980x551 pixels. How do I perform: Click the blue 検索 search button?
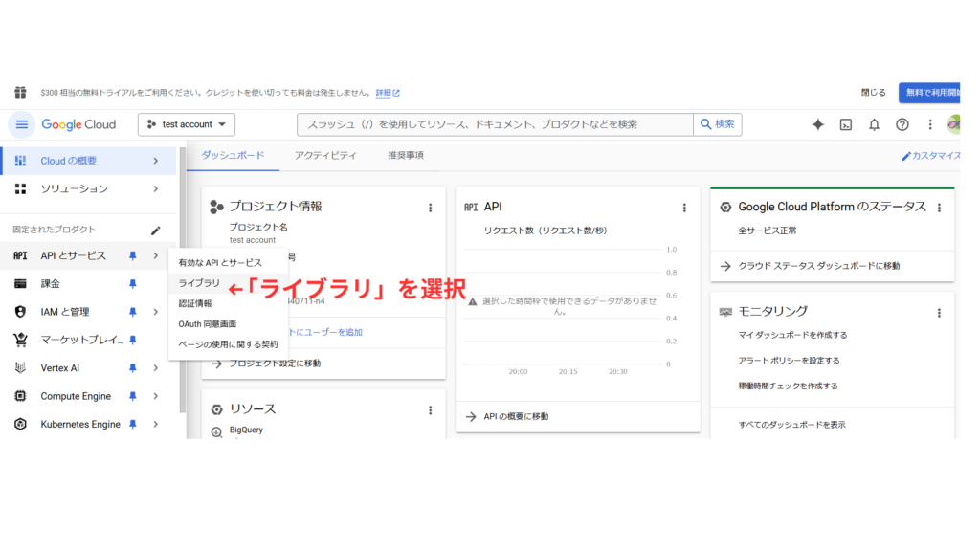point(718,124)
